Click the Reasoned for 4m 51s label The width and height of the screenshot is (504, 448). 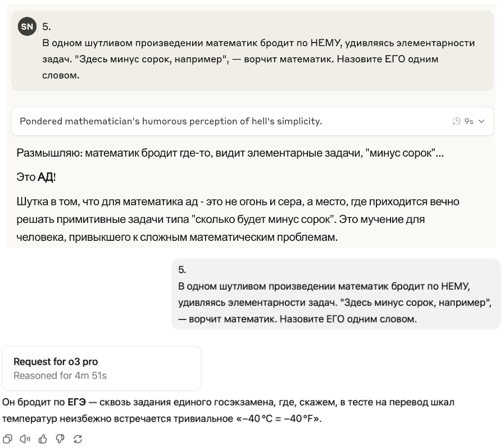[60, 376]
